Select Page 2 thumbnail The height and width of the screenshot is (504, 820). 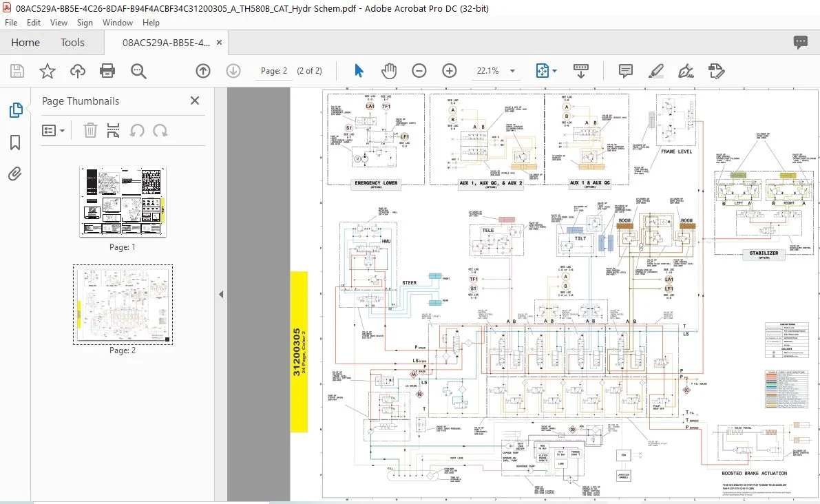coord(123,305)
